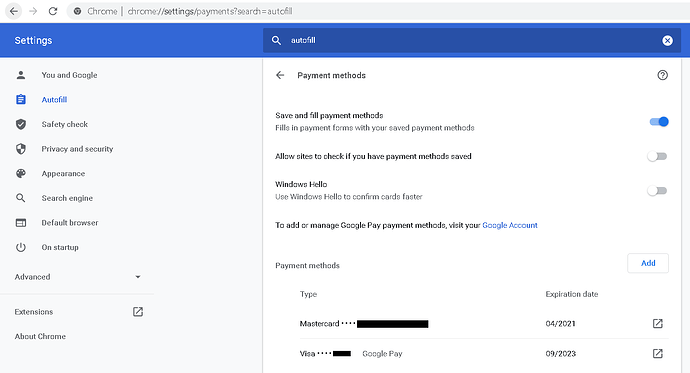Turn on the Windows Hello toggle
Image resolution: width=690 pixels, height=373 pixels.
click(657, 190)
